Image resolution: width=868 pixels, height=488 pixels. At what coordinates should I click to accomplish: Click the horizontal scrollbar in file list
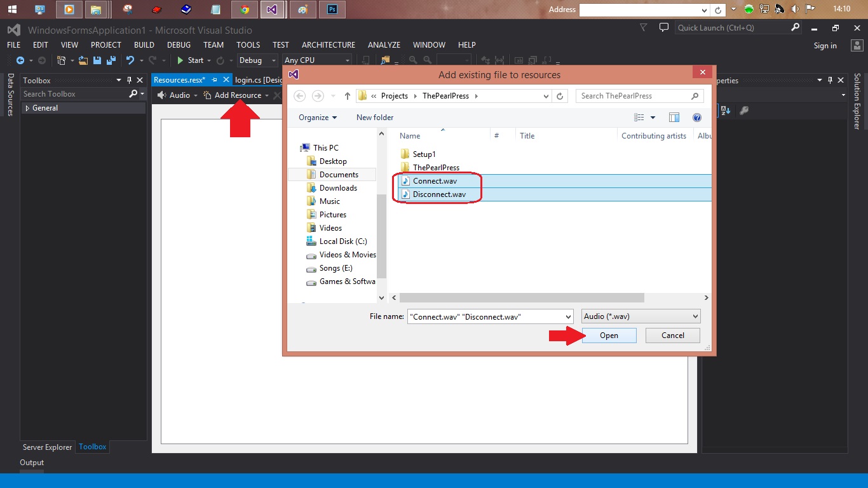tap(522, 297)
